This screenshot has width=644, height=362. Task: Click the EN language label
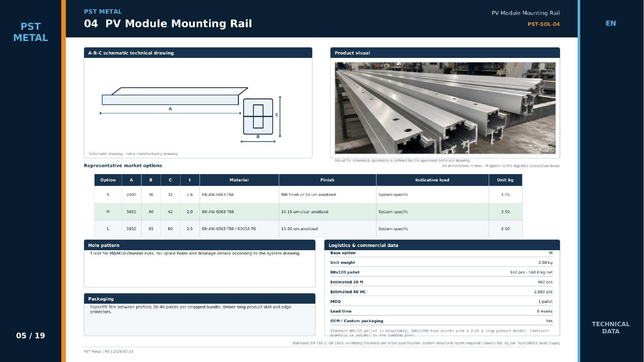click(x=611, y=23)
